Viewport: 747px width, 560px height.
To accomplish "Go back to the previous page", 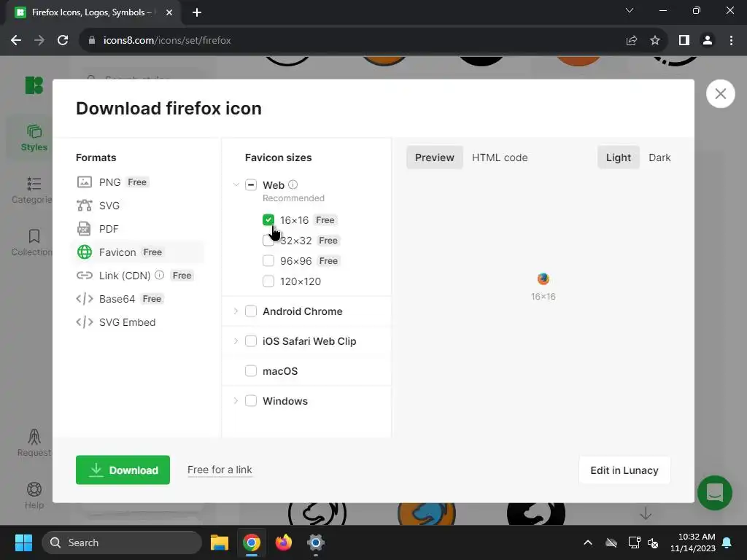I will pos(16,41).
